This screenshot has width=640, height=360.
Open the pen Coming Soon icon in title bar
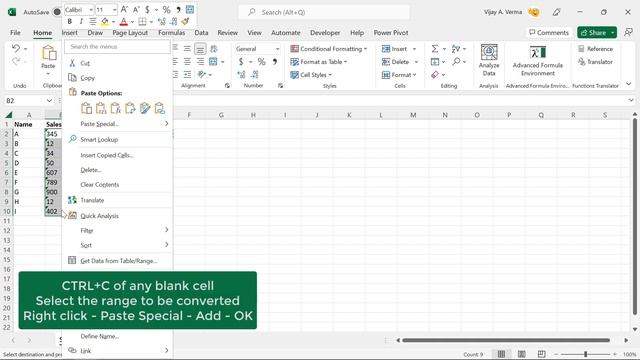556,12
